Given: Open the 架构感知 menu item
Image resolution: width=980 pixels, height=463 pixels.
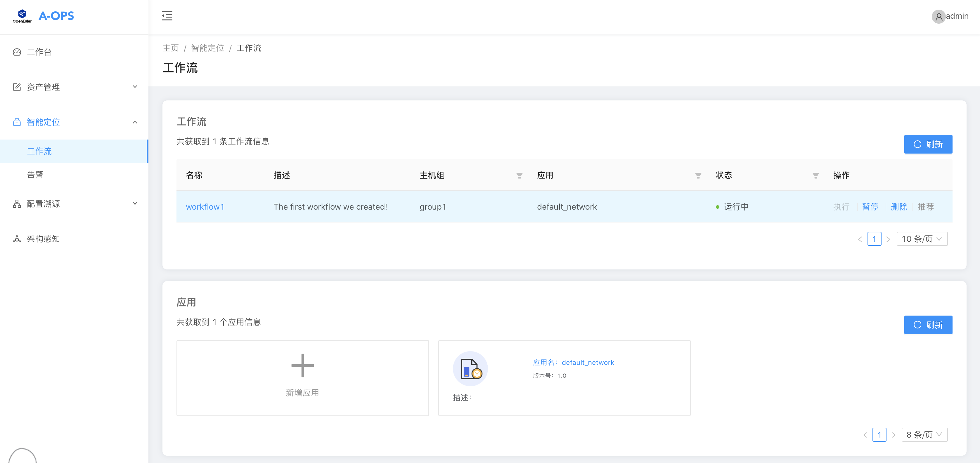Looking at the screenshot, I should 43,239.
